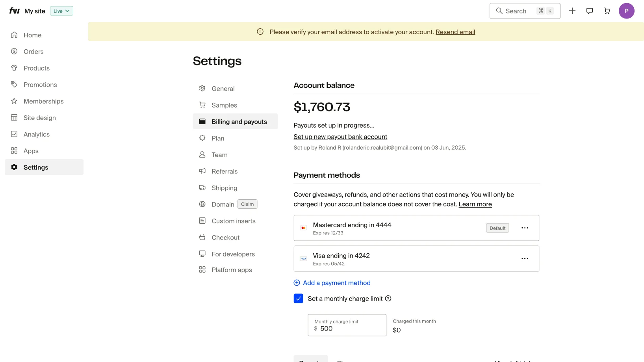644x362 pixels.
Task: Open the Live site status dropdown
Action: click(x=61, y=11)
